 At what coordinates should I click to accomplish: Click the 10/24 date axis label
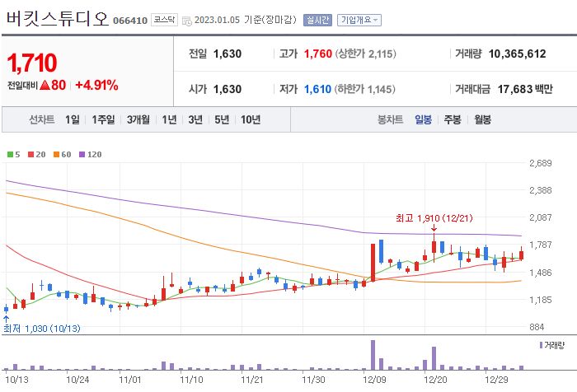(x=77, y=380)
